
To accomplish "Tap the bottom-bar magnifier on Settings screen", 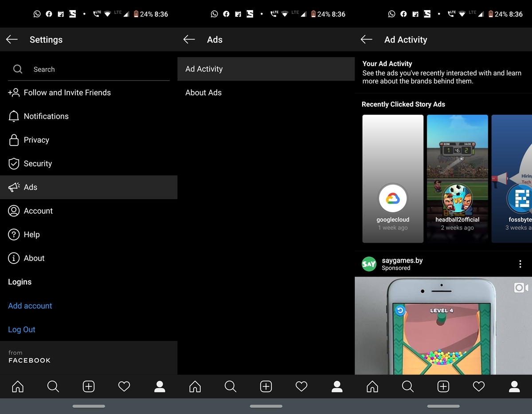I will [53, 386].
